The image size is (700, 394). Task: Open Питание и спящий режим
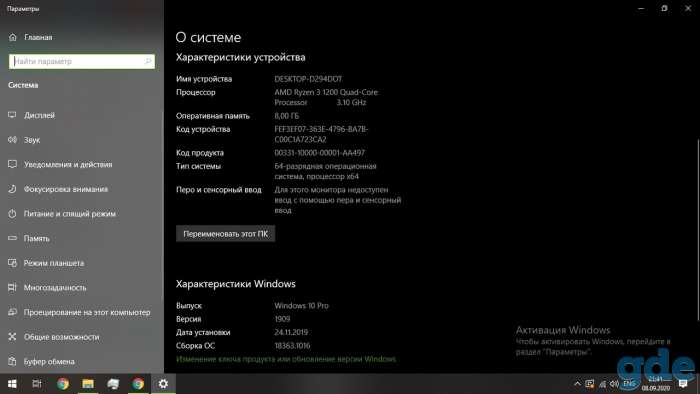pos(70,214)
